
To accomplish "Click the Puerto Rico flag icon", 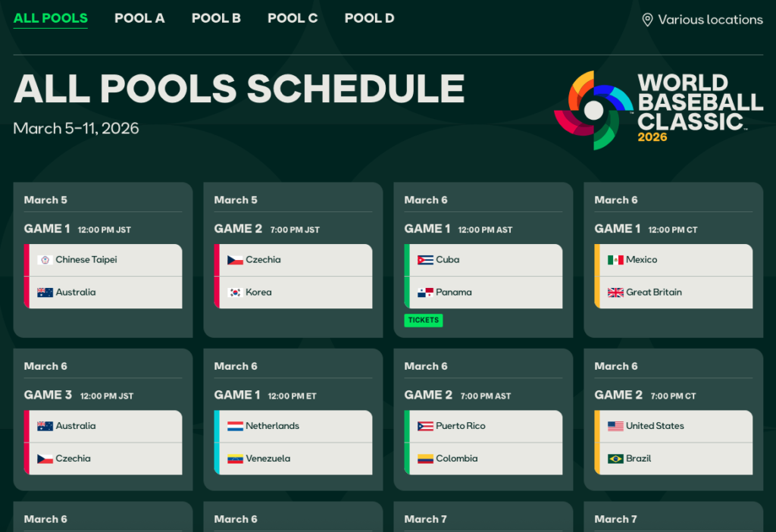I will tap(425, 426).
